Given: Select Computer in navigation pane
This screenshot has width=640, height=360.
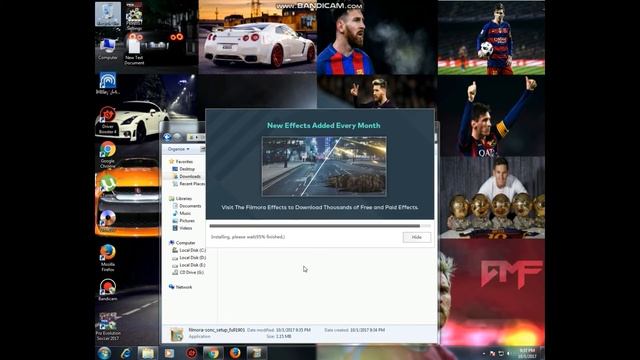Looking at the screenshot, I should 182,243.
